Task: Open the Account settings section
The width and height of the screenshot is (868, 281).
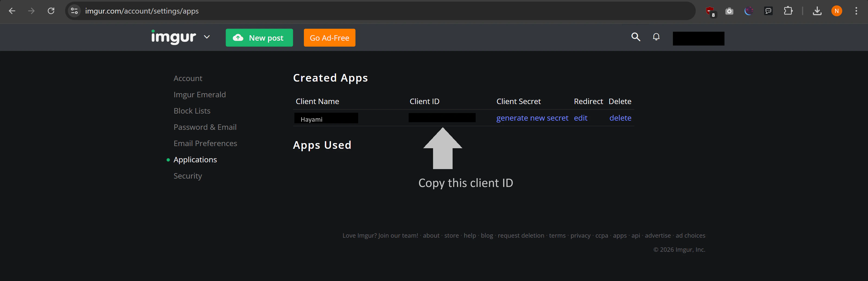Action: pyautogui.click(x=188, y=78)
